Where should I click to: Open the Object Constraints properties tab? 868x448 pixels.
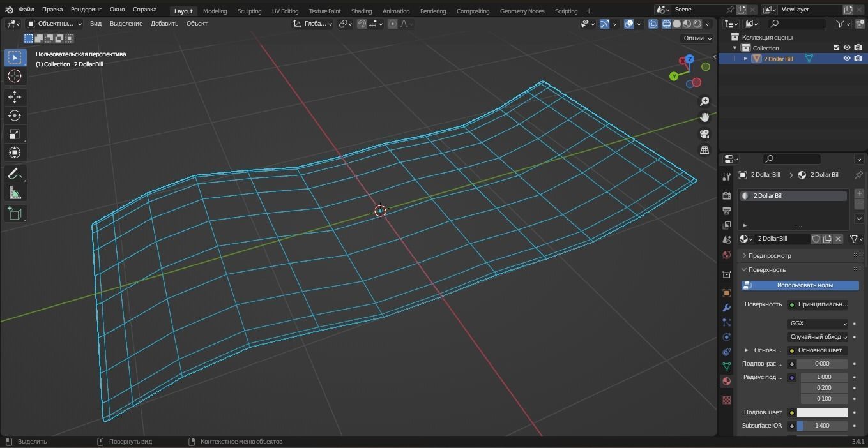point(726,352)
